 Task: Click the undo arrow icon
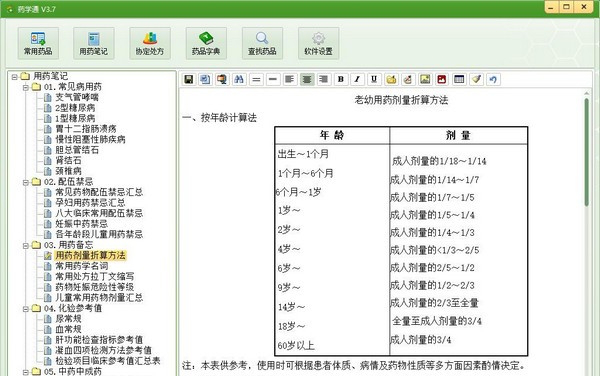[493, 79]
